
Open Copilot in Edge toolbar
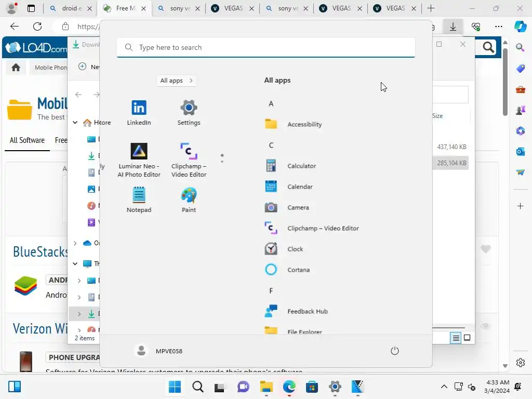pos(521,26)
